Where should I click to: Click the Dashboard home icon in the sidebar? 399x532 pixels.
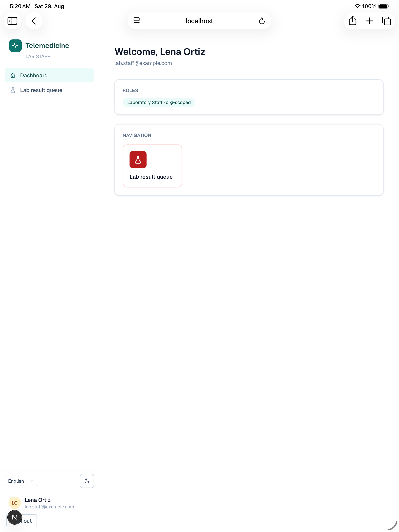pos(13,76)
